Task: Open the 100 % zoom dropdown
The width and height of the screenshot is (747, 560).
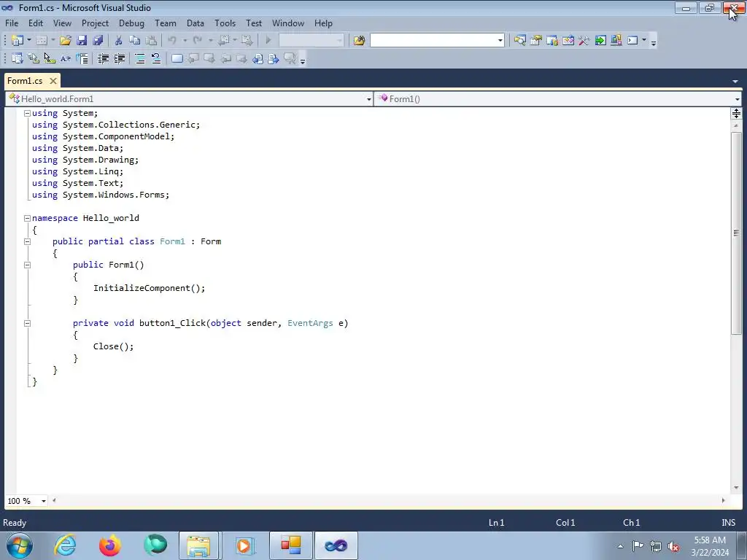Action: click(43, 501)
